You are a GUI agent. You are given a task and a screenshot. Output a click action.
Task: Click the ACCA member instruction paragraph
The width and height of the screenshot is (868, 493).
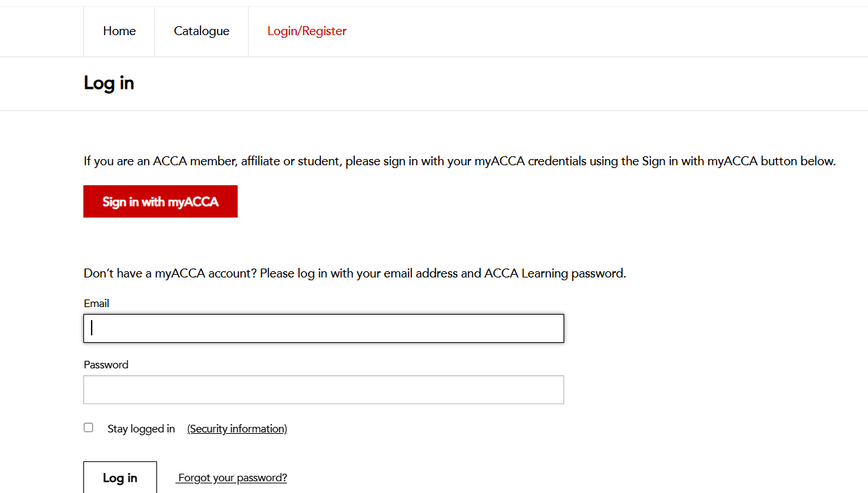click(459, 161)
